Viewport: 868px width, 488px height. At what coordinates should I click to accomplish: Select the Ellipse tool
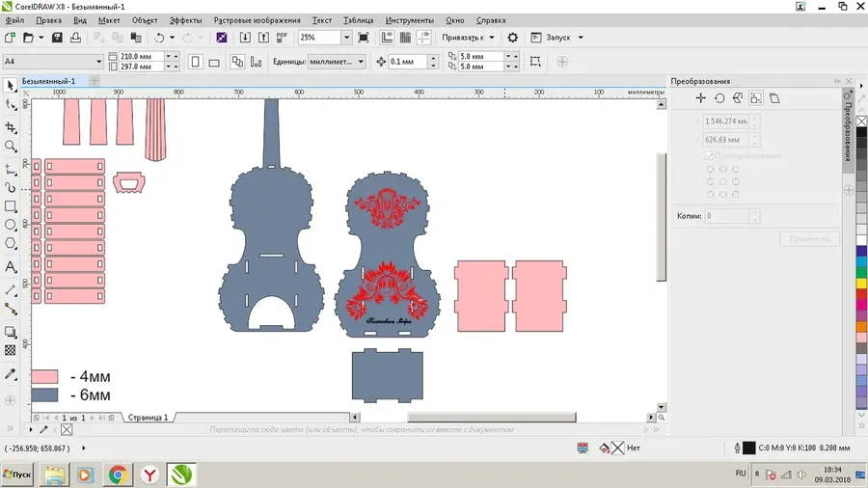point(10,225)
